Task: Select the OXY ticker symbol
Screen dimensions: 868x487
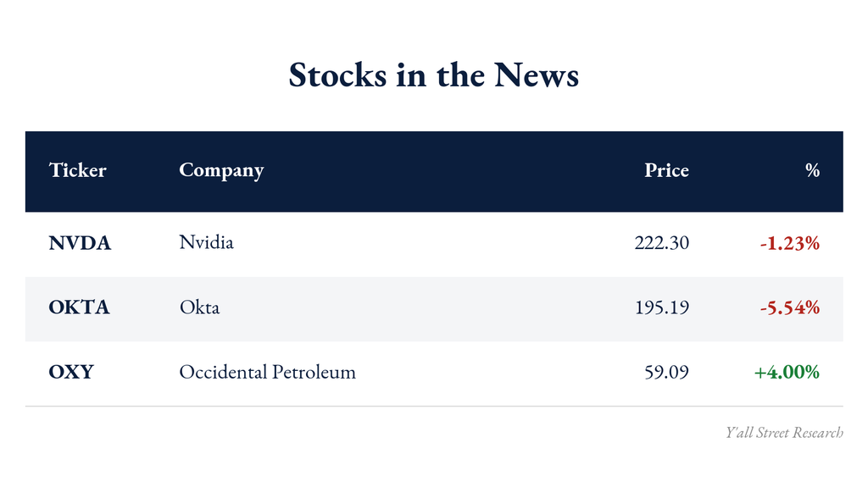Action: click(71, 371)
